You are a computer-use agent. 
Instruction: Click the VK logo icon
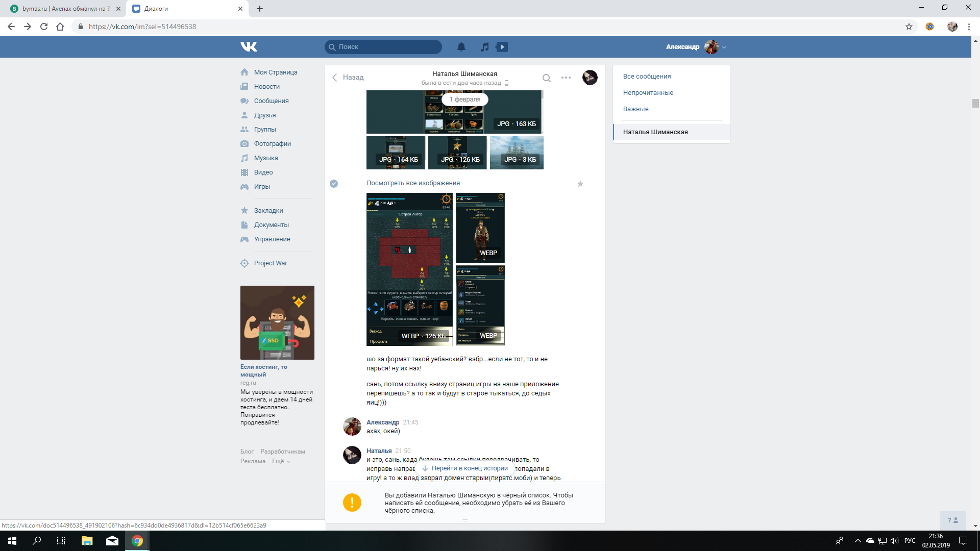[249, 47]
